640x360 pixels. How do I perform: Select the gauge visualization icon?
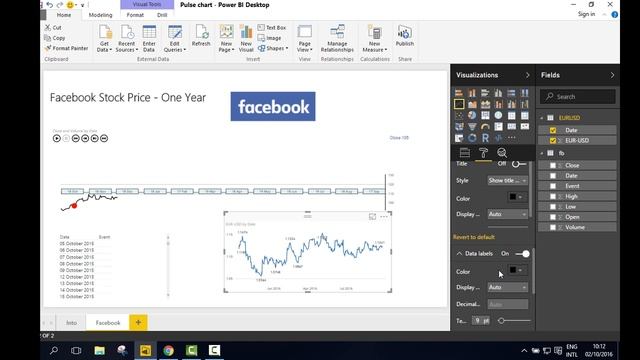[485, 127]
